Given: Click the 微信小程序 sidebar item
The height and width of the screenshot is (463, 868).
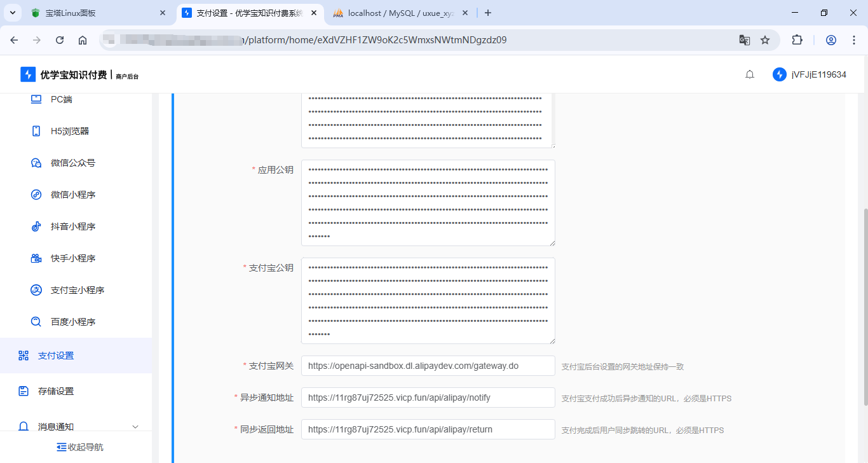Looking at the screenshot, I should (72, 195).
